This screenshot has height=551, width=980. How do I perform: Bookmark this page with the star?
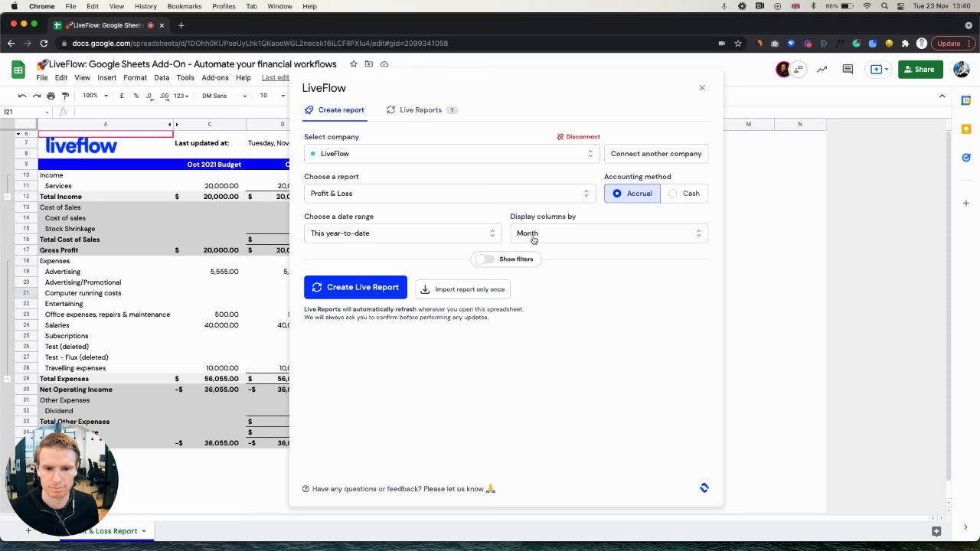[x=737, y=44]
